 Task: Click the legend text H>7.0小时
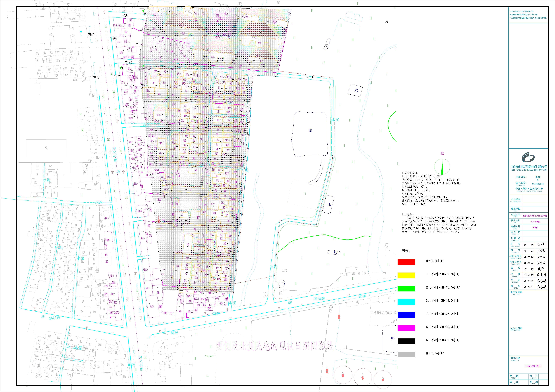435,353
